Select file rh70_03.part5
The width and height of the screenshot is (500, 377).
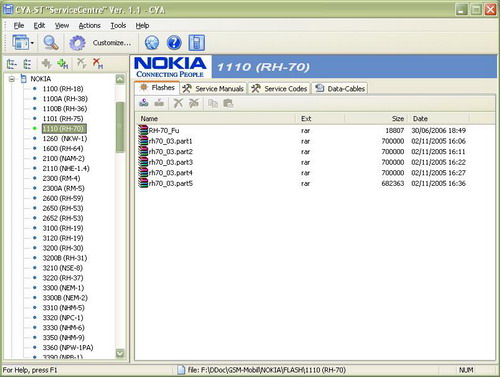click(x=166, y=184)
